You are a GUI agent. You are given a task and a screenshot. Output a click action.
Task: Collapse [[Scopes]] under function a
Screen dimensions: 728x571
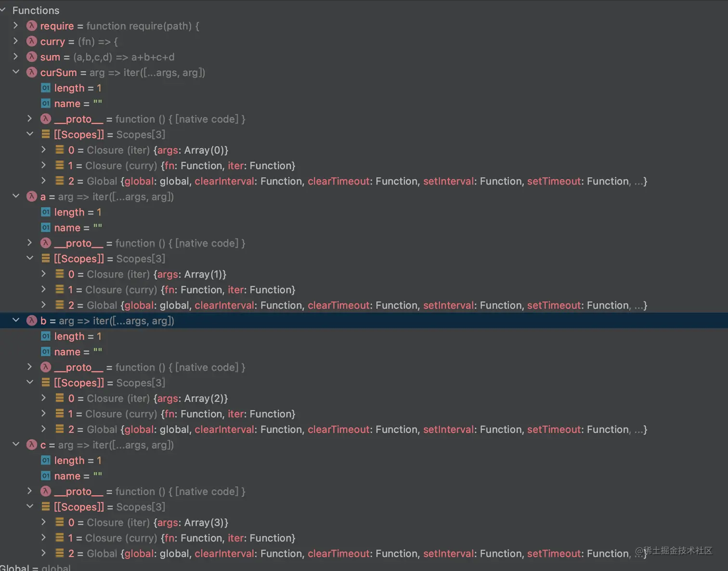[30, 258]
